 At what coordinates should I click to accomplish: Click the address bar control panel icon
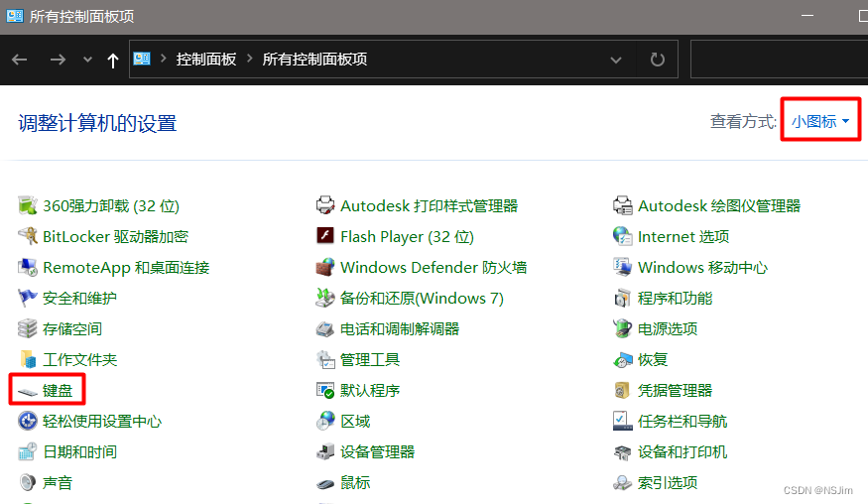[x=142, y=59]
